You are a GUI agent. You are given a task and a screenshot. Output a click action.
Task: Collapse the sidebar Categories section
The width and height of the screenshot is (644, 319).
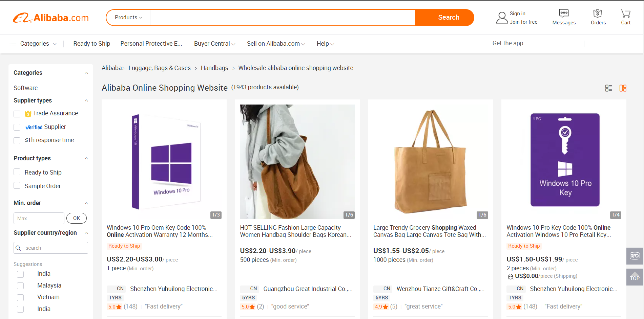[x=86, y=73]
